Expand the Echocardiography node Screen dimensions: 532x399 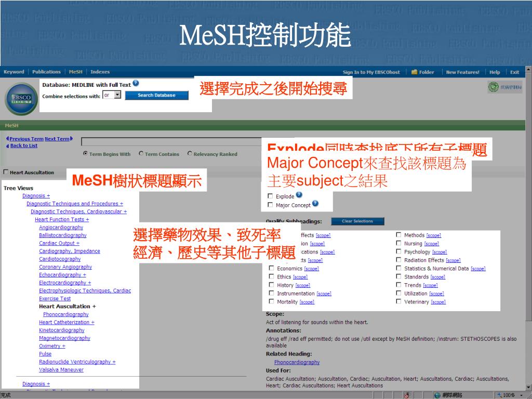tap(62, 275)
